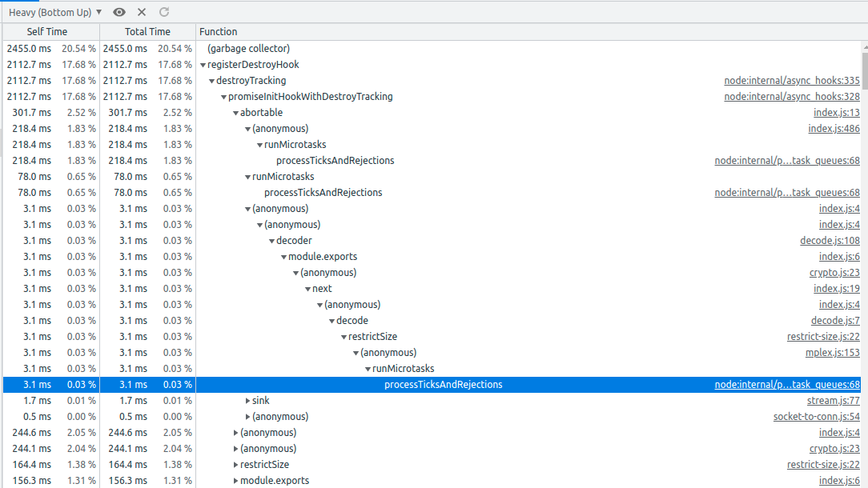Click the 1.7 ms self time value

[37, 401]
